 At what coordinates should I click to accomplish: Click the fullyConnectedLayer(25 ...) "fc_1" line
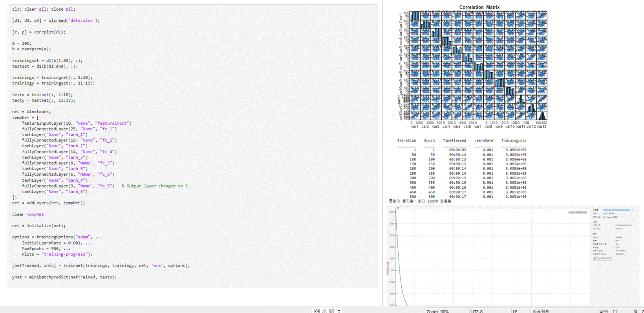pos(69,129)
